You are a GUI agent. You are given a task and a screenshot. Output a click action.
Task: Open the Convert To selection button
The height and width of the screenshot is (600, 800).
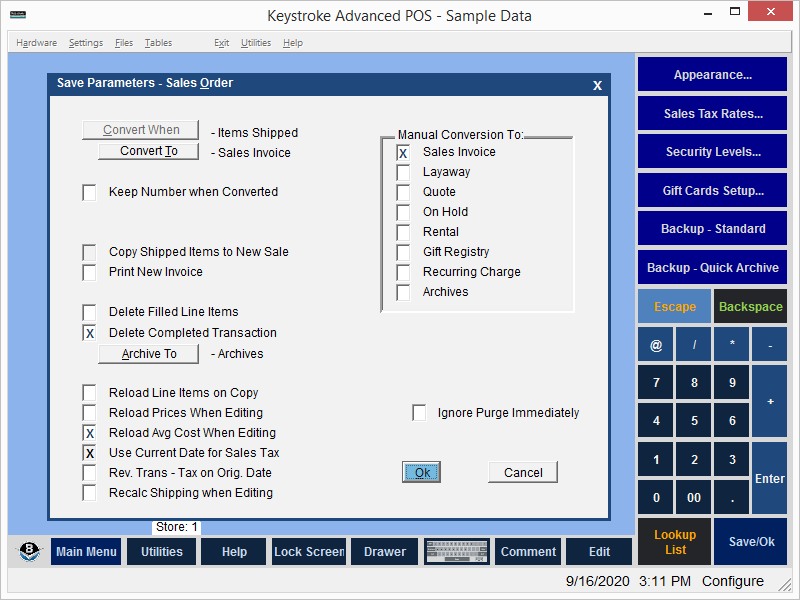(x=149, y=152)
